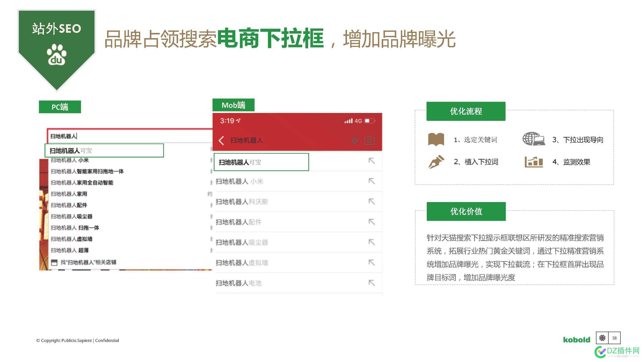Select PC suggestion 扫地机器人 小米
644x362 pixels.
70,160
